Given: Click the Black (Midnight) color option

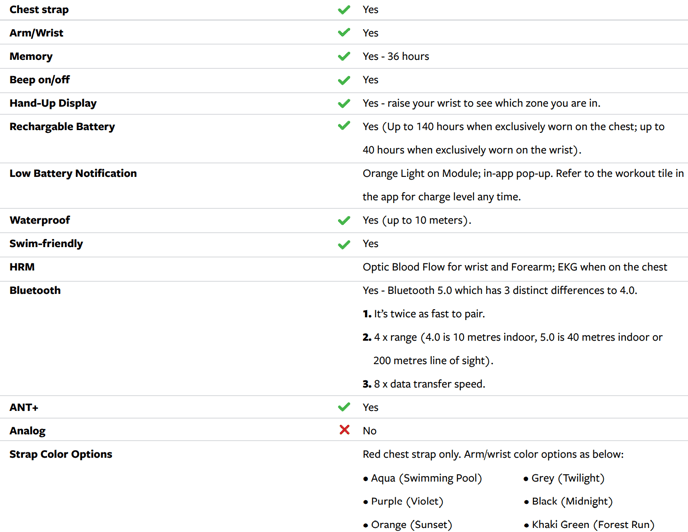Looking at the screenshot, I should coord(572,501).
